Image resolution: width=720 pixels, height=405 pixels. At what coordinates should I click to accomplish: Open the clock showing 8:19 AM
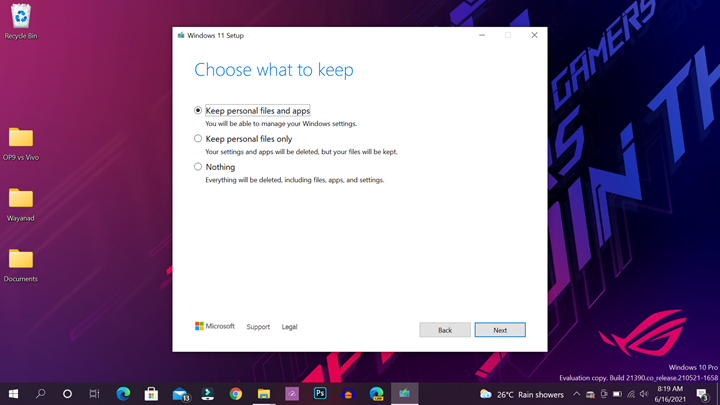point(670,394)
